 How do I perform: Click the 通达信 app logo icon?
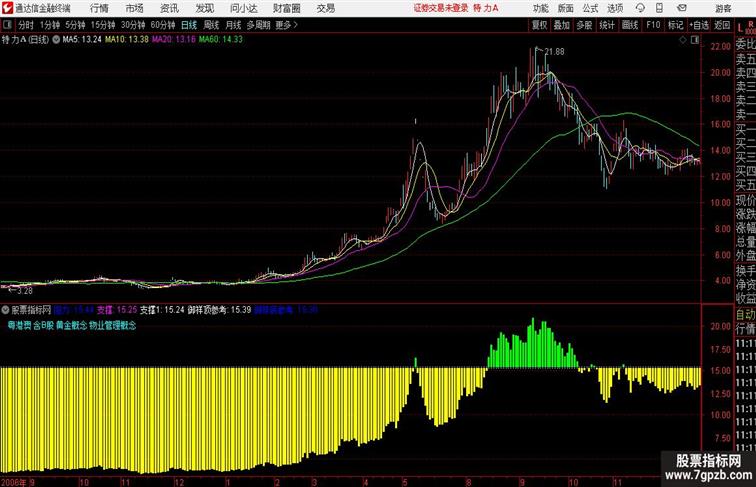(x=7, y=8)
